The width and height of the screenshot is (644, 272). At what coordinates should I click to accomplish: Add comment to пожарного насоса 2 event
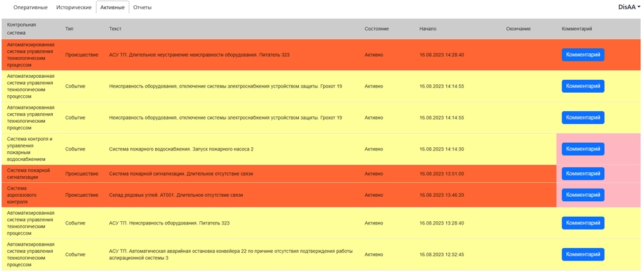pyautogui.click(x=583, y=149)
